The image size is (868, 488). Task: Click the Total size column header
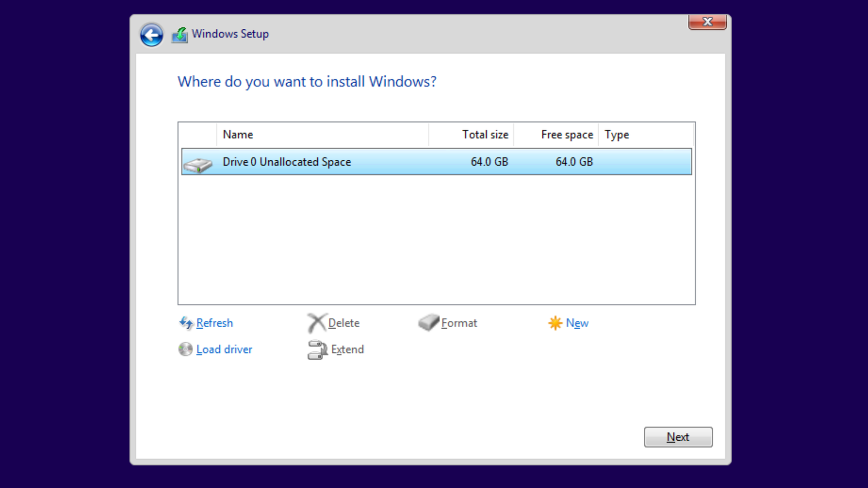[485, 135]
